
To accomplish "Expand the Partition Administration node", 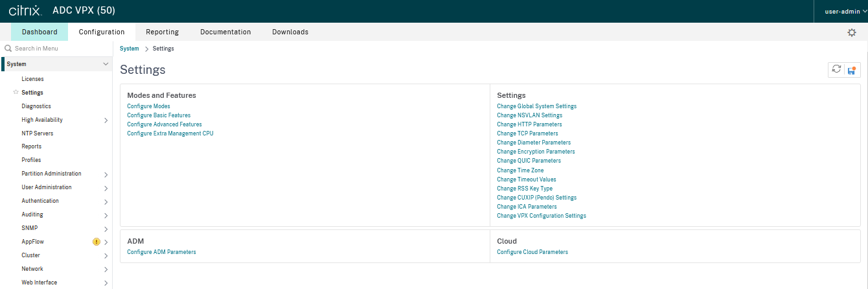I will click(106, 174).
